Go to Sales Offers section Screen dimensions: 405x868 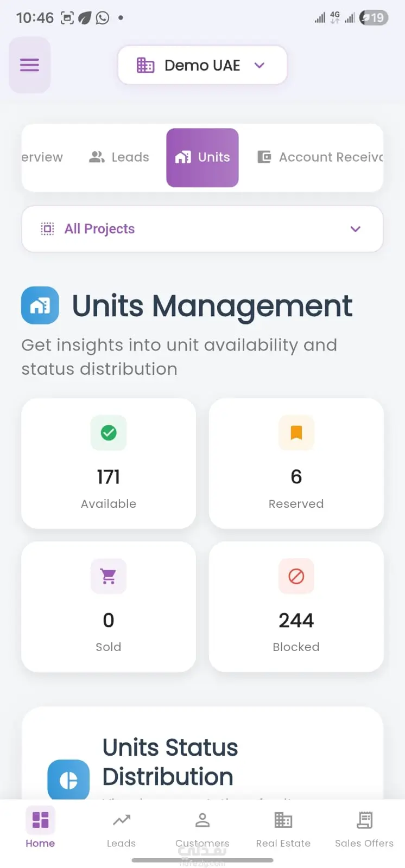[x=364, y=828]
